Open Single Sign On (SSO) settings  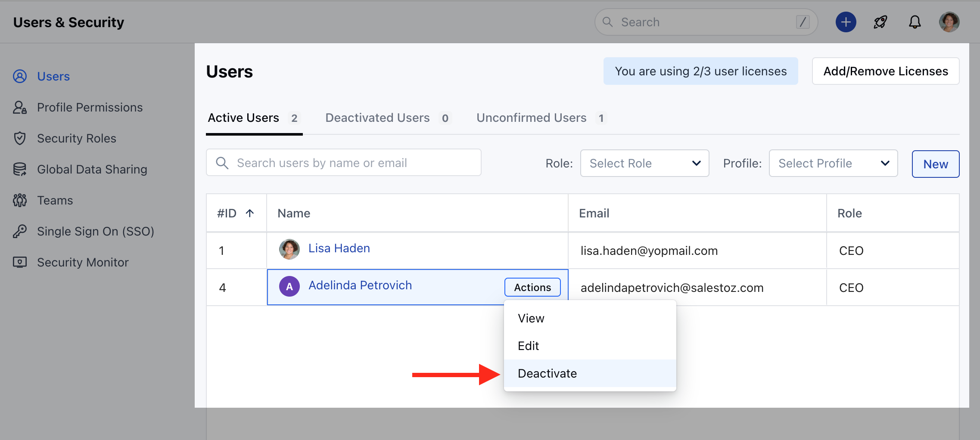click(x=96, y=231)
